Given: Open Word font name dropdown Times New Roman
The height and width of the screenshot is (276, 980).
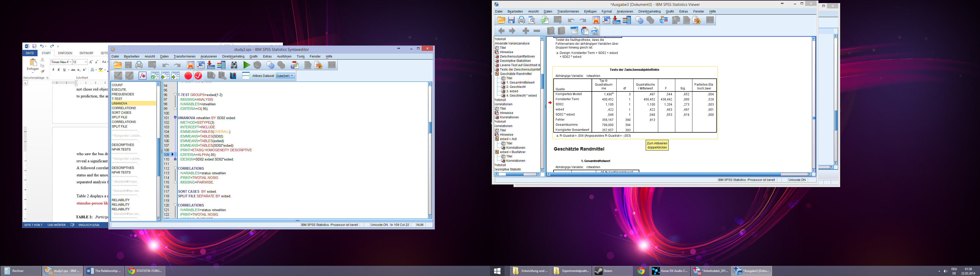Looking at the screenshot, I should pos(70,62).
